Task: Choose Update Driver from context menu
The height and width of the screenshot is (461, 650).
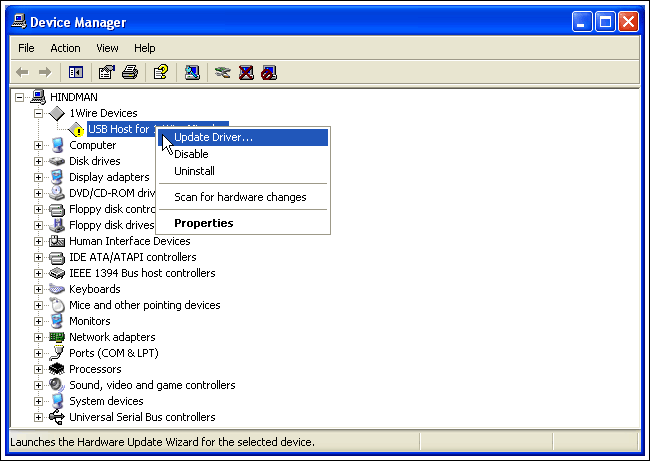Action: click(x=213, y=137)
